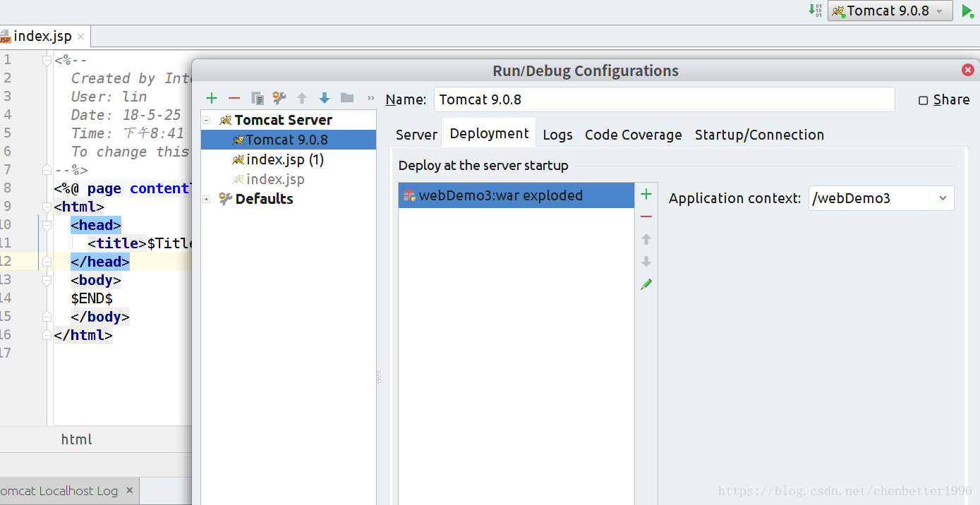
Task: Click the $END$ text in the editor
Action: pyautogui.click(x=92, y=298)
